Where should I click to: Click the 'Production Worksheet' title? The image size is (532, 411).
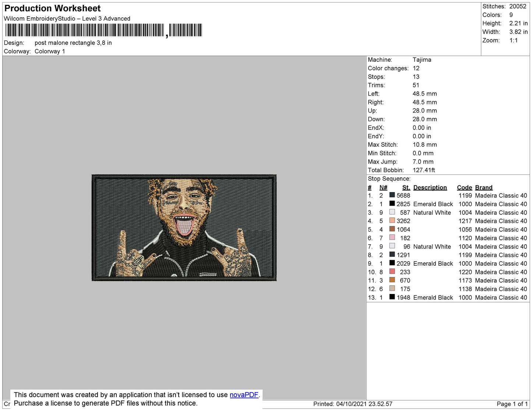point(52,8)
